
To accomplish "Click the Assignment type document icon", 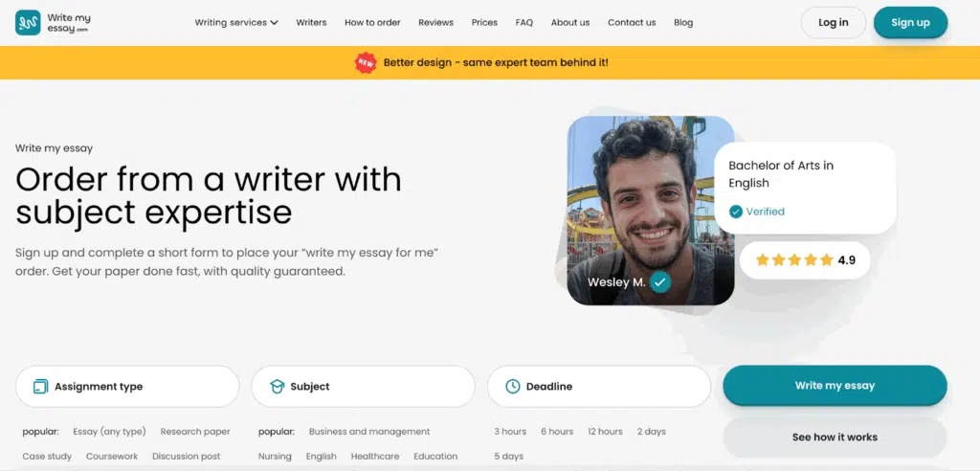I will pos(40,387).
